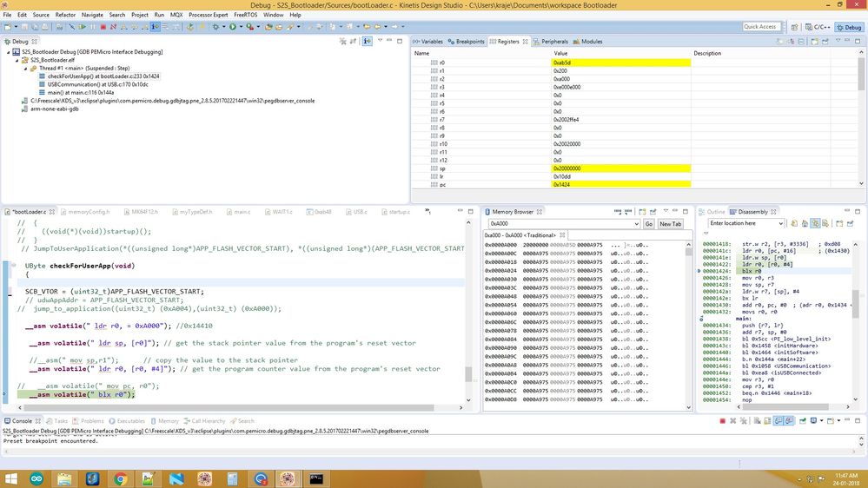This screenshot has height=488, width=868.
Task: Select the r0 register row
Action: click(x=553, y=63)
